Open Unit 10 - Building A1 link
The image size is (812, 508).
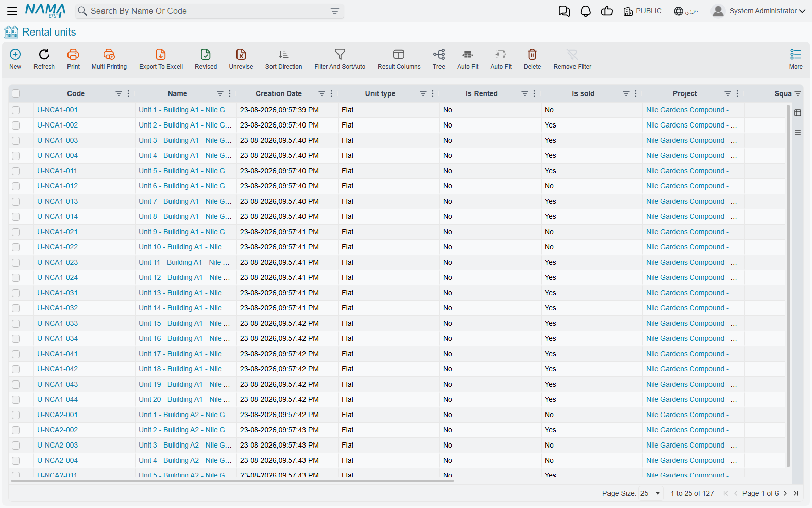184,247
